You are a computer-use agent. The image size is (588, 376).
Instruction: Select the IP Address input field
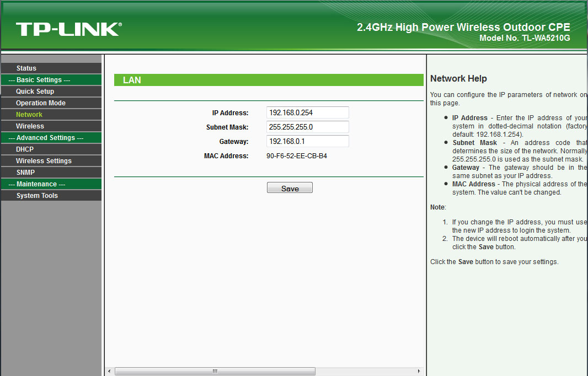(x=307, y=112)
